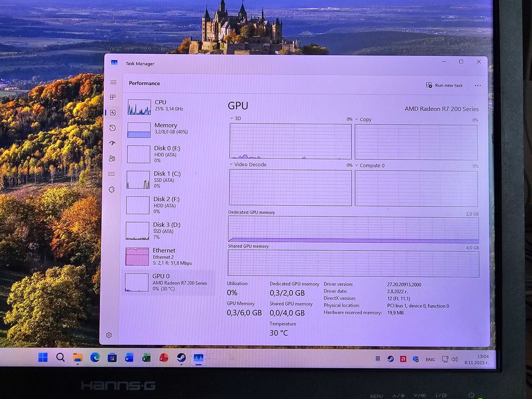The image size is (532, 399).
Task: Click the Steam icon in system tray
Action: (x=391, y=359)
